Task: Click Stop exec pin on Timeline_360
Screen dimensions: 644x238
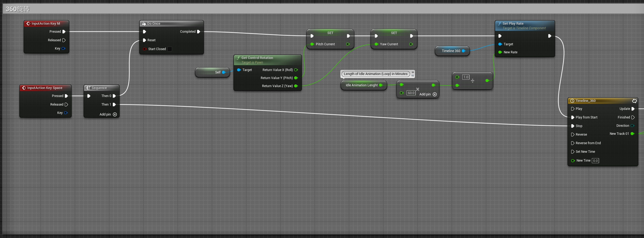Action: point(573,126)
